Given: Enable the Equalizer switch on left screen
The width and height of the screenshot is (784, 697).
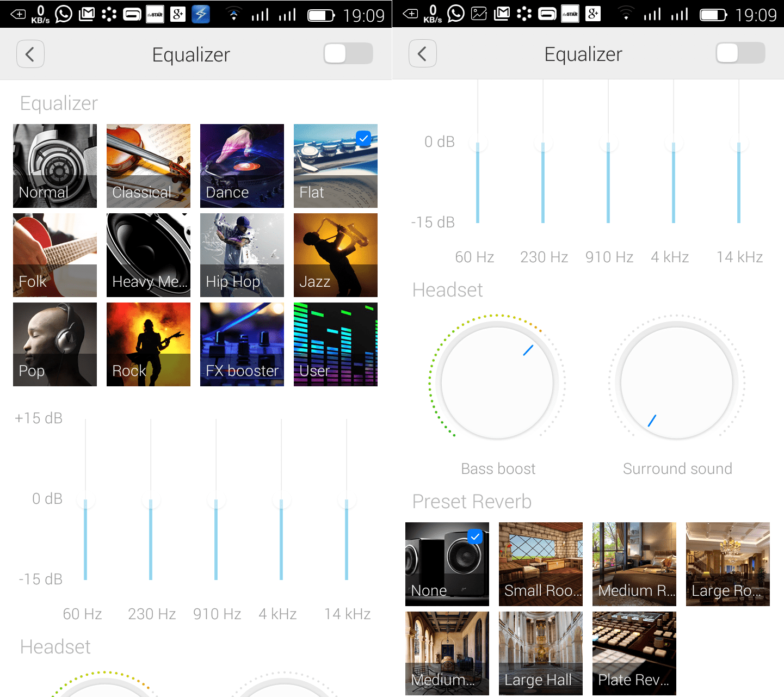Looking at the screenshot, I should (x=348, y=53).
